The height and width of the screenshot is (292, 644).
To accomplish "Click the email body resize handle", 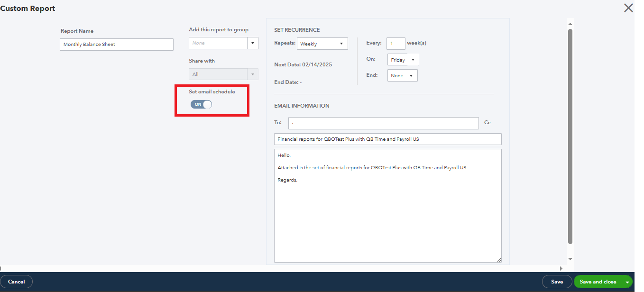I will point(499,260).
